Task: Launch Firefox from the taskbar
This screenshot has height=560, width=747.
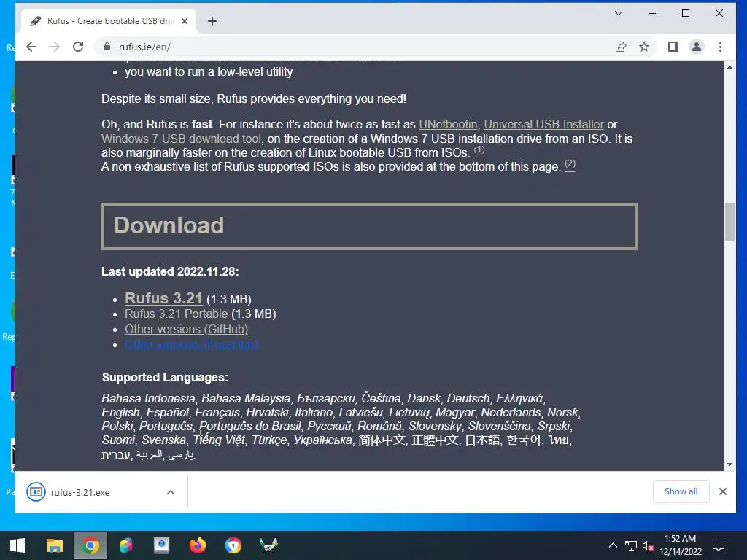Action: [197, 545]
